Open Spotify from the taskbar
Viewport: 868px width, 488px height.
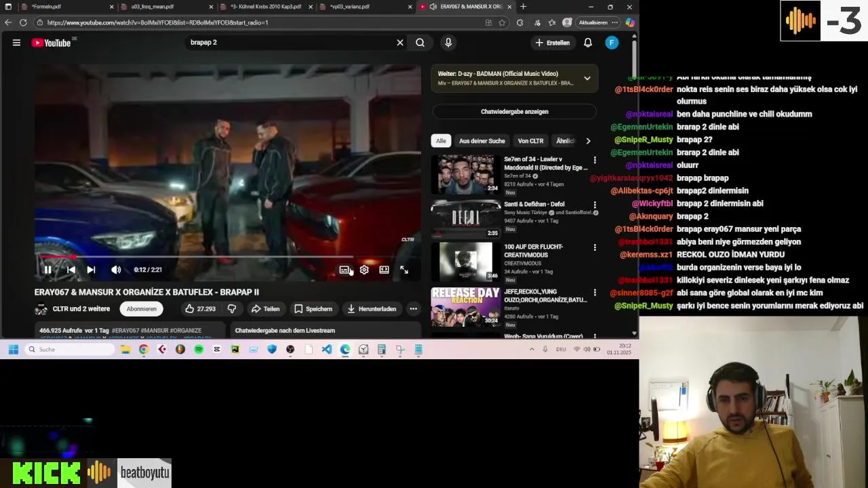pos(199,349)
